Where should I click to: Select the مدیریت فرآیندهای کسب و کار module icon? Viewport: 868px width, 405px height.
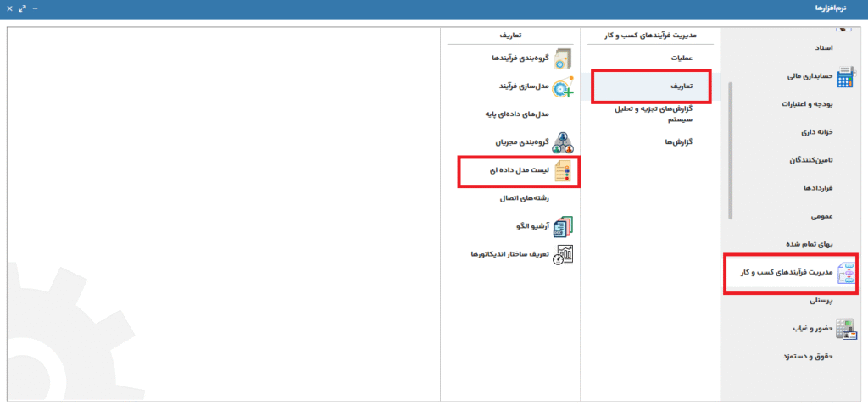845,273
